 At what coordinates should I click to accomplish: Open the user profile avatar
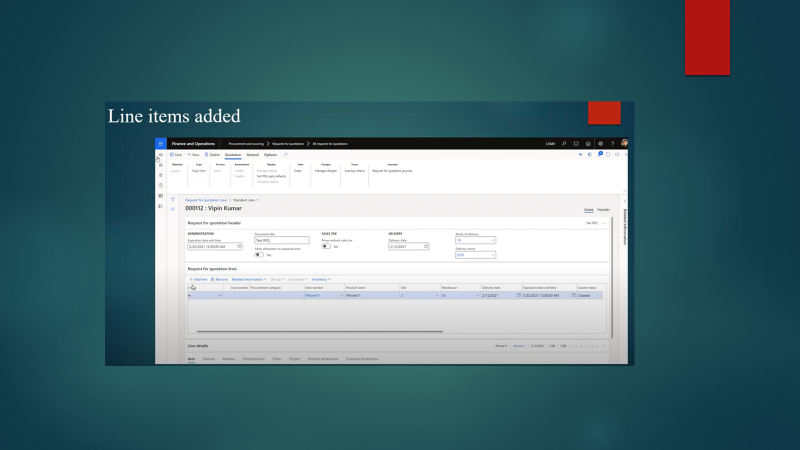pos(624,143)
